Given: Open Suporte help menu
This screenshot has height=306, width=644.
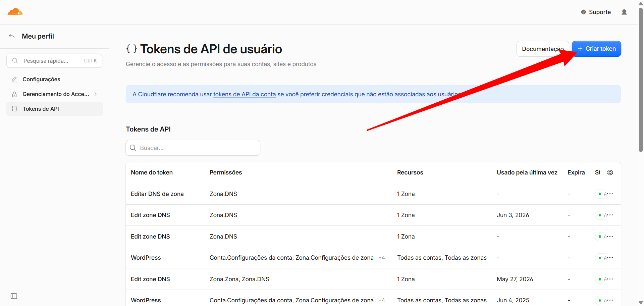Looking at the screenshot, I should (596, 12).
